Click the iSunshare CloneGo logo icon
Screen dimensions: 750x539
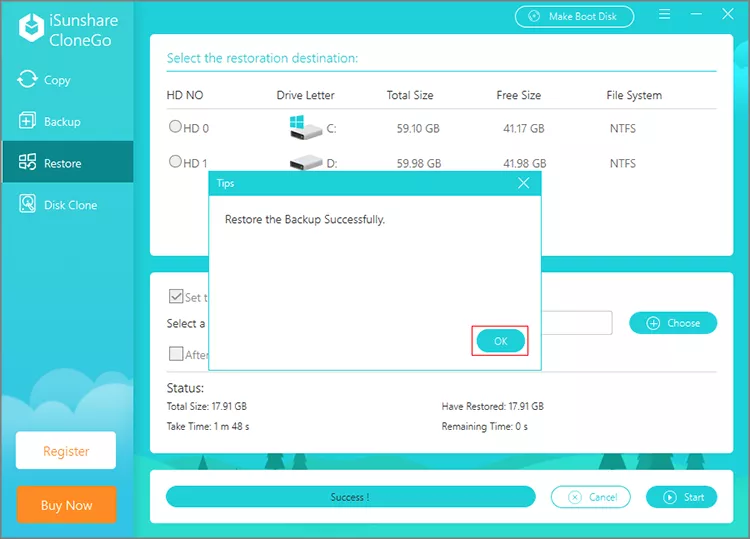click(x=31, y=28)
